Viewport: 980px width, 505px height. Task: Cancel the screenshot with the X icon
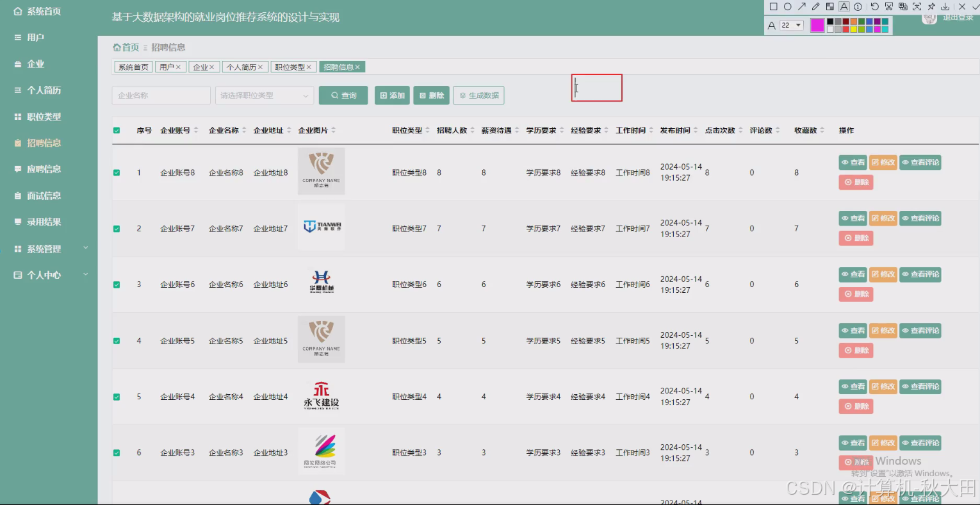(x=962, y=6)
